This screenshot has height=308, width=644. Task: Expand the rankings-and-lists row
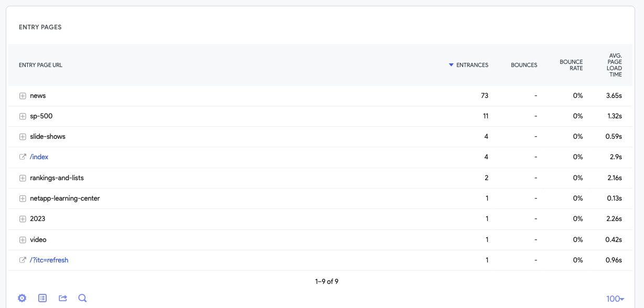click(x=23, y=178)
